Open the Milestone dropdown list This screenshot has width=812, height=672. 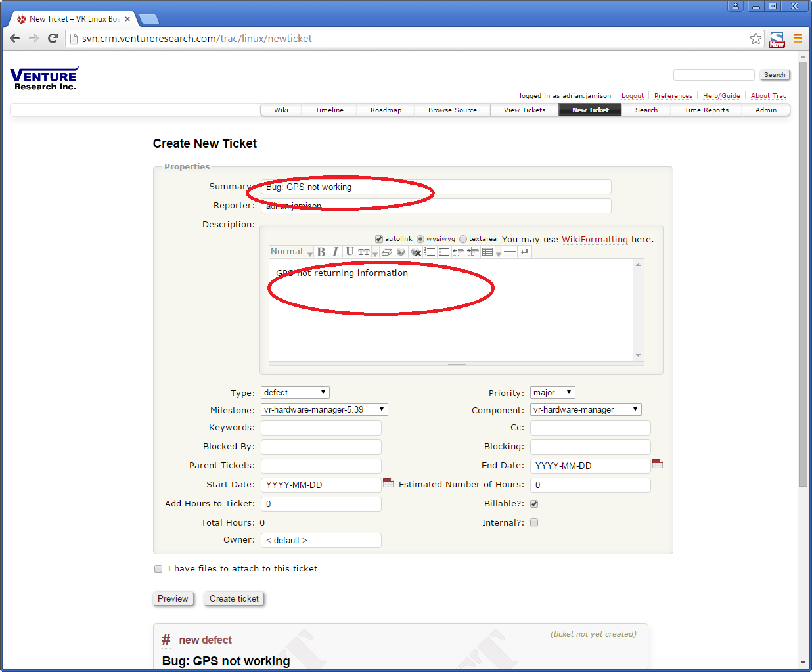(x=324, y=410)
